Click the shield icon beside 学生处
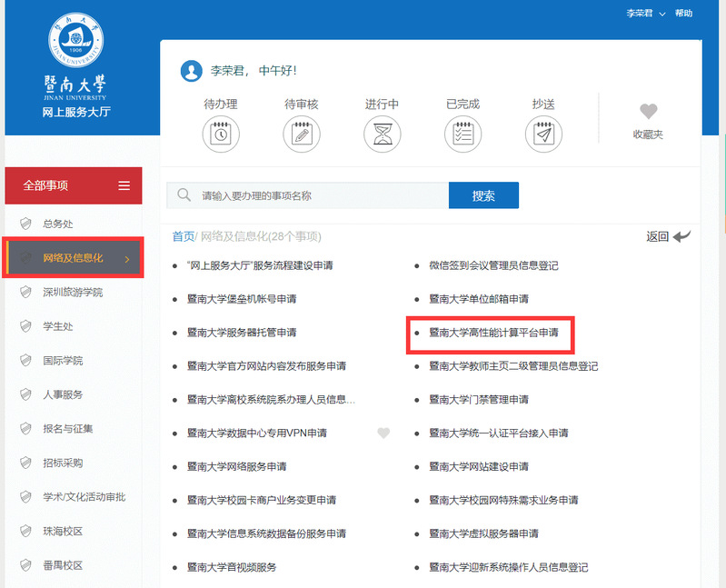The image size is (726, 588). click(26, 326)
